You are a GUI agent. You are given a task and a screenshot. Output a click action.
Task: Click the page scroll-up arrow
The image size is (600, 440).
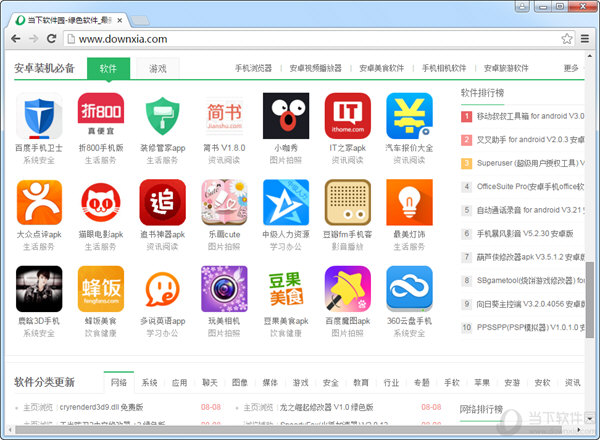(x=590, y=56)
